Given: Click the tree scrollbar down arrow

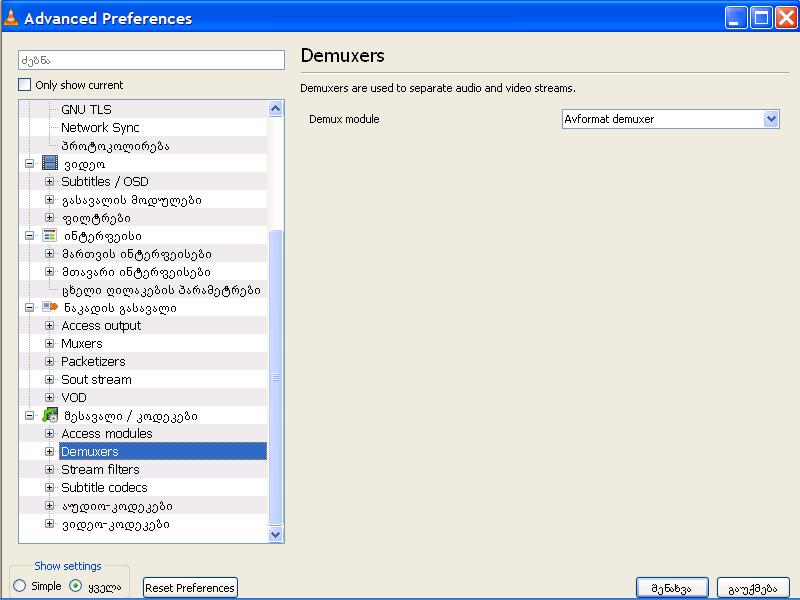Looking at the screenshot, I should point(276,534).
